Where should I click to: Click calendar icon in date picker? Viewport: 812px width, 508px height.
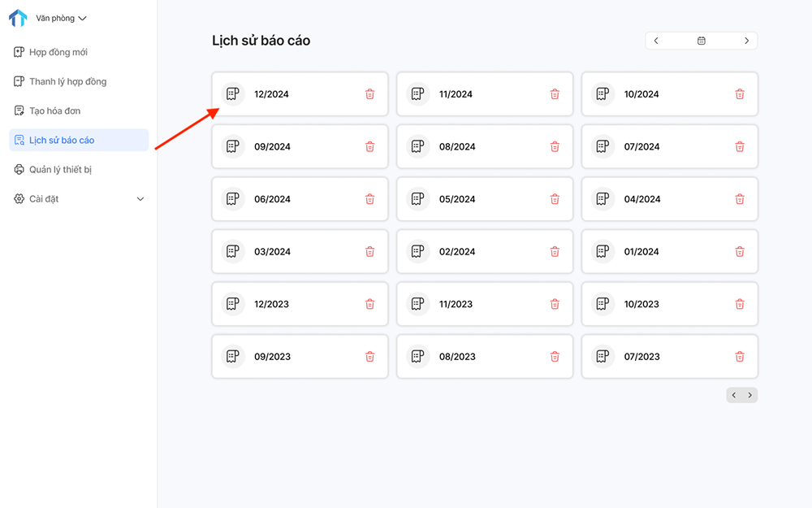[x=702, y=41]
